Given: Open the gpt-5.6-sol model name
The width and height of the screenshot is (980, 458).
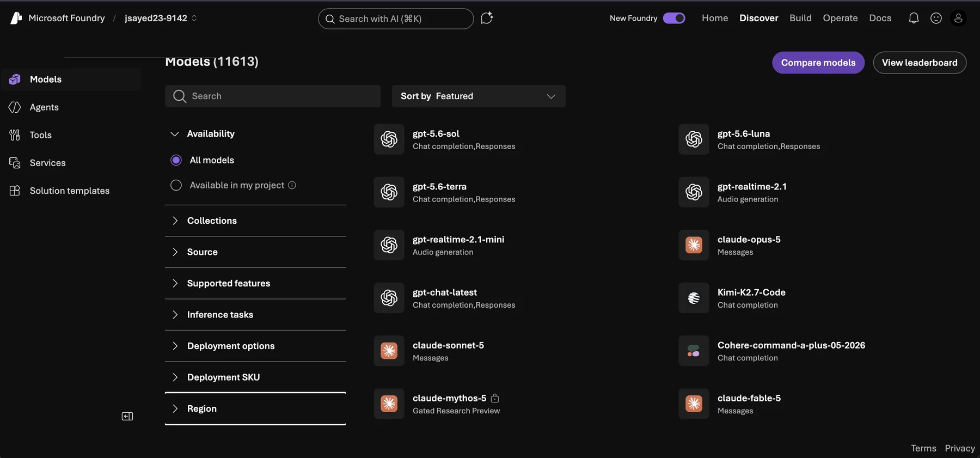Looking at the screenshot, I should click(x=436, y=134).
